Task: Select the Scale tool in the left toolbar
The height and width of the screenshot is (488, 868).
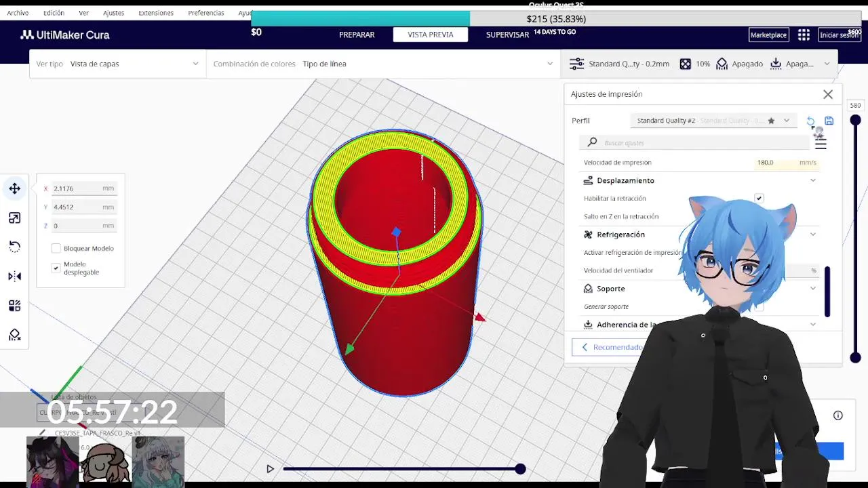Action: [x=14, y=218]
